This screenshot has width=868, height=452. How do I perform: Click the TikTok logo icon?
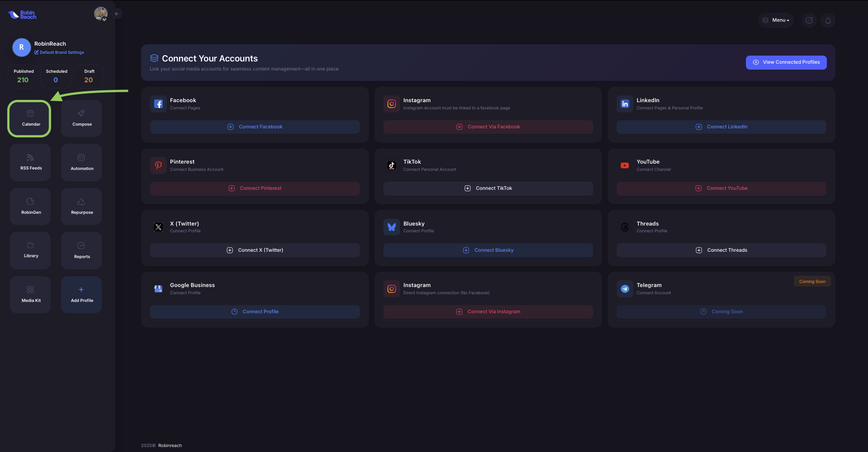click(392, 165)
